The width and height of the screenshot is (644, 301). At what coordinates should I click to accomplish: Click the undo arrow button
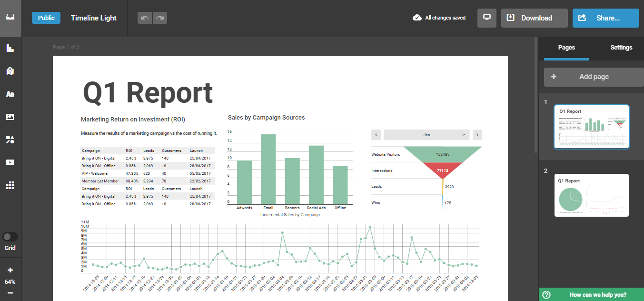tap(145, 18)
